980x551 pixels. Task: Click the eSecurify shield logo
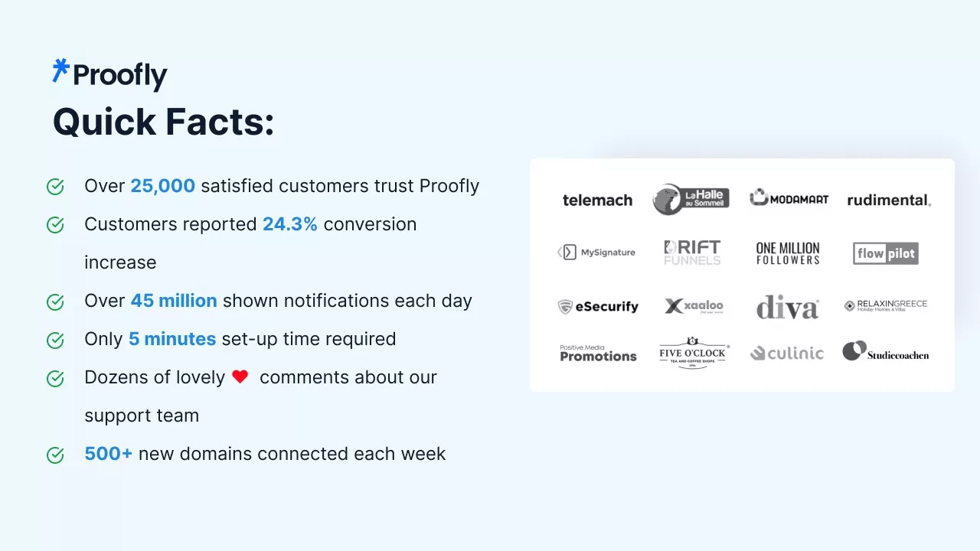coord(566,307)
